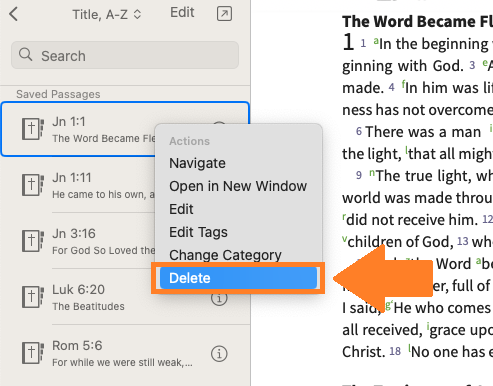Select Delete in the context menu

tap(238, 278)
